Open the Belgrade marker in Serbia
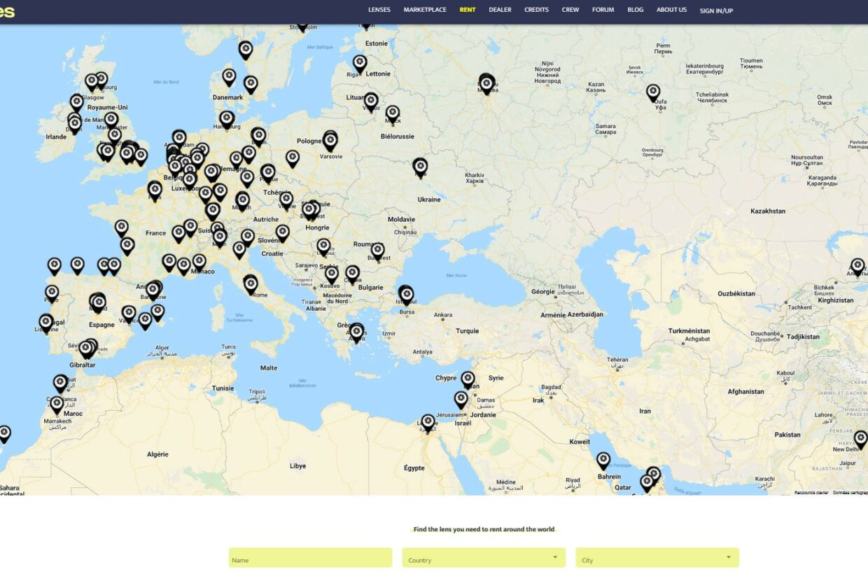868x588 pixels. 323,247
